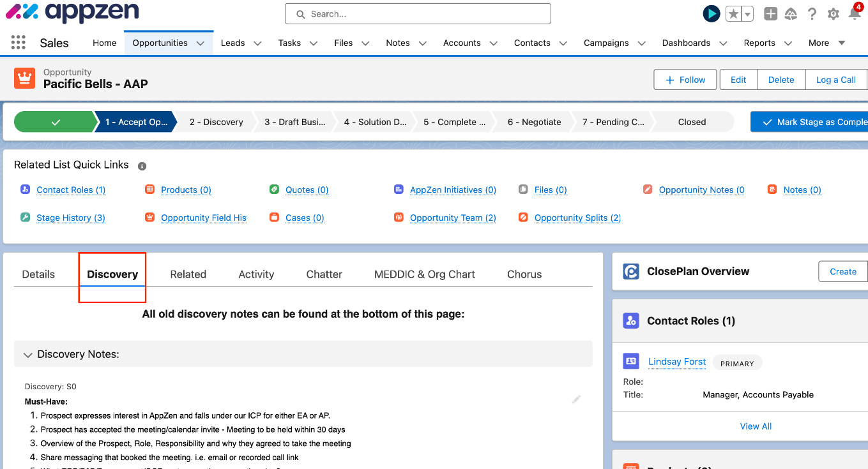Open the Contacts tab dropdown chevron
The width and height of the screenshot is (868, 469).
563,43
